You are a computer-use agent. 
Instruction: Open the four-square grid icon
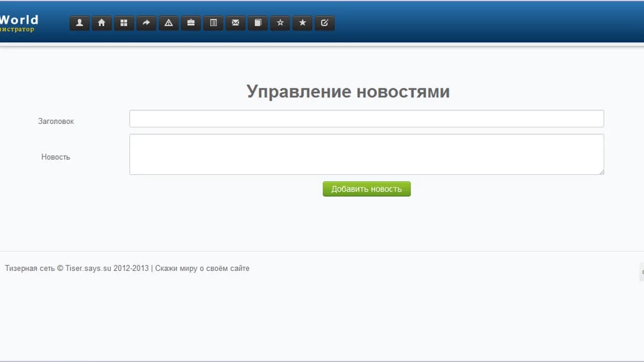pos(124,23)
